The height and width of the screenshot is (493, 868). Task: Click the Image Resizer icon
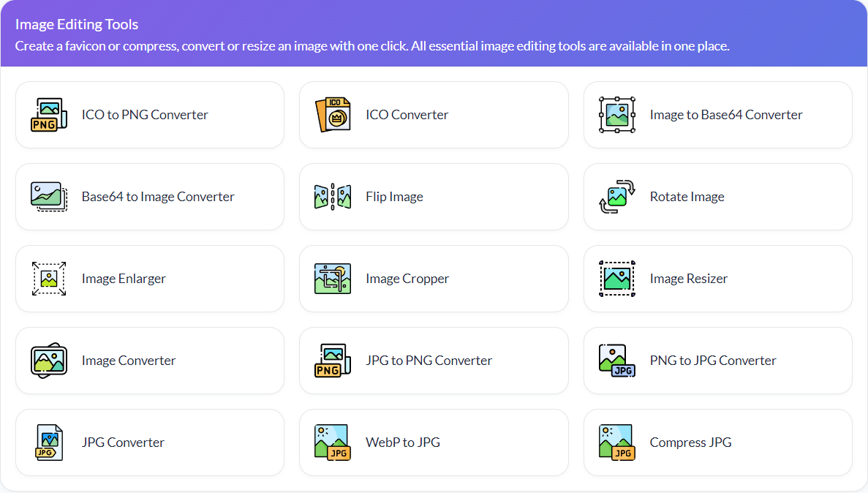tap(616, 278)
